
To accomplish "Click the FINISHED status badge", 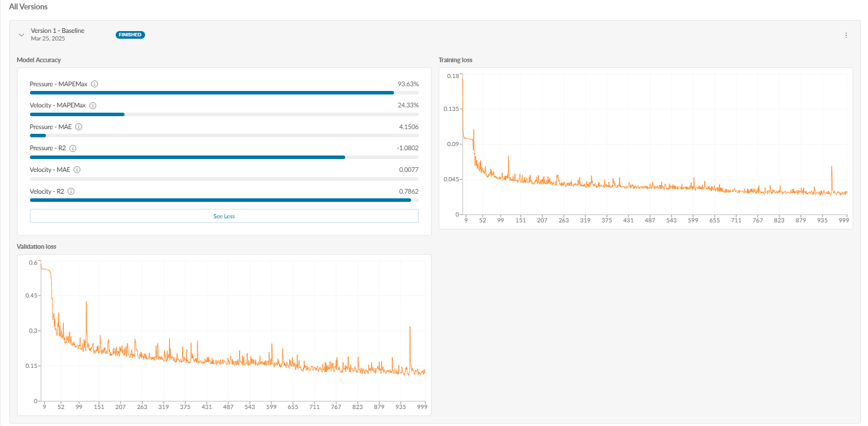I will click(x=130, y=35).
